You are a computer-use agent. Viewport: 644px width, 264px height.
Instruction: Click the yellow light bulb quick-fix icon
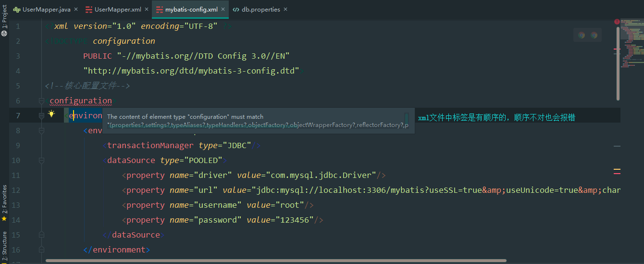tap(52, 114)
